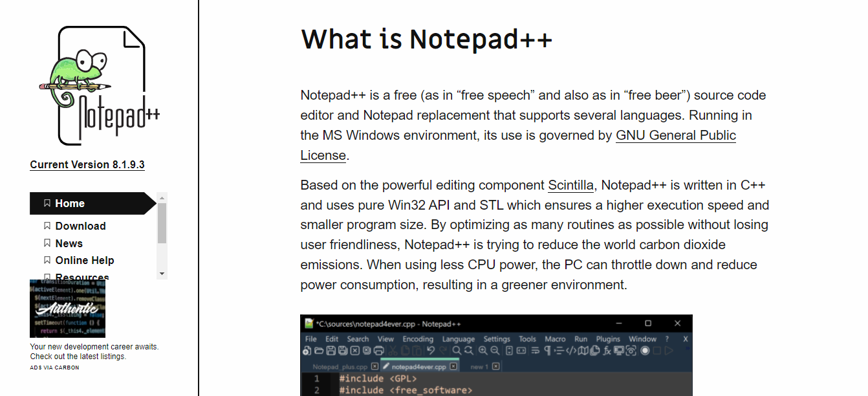Viewport: 868px width, 396px height.
Task: Click the Notepad++ chameleon logo
Action: 100,85
